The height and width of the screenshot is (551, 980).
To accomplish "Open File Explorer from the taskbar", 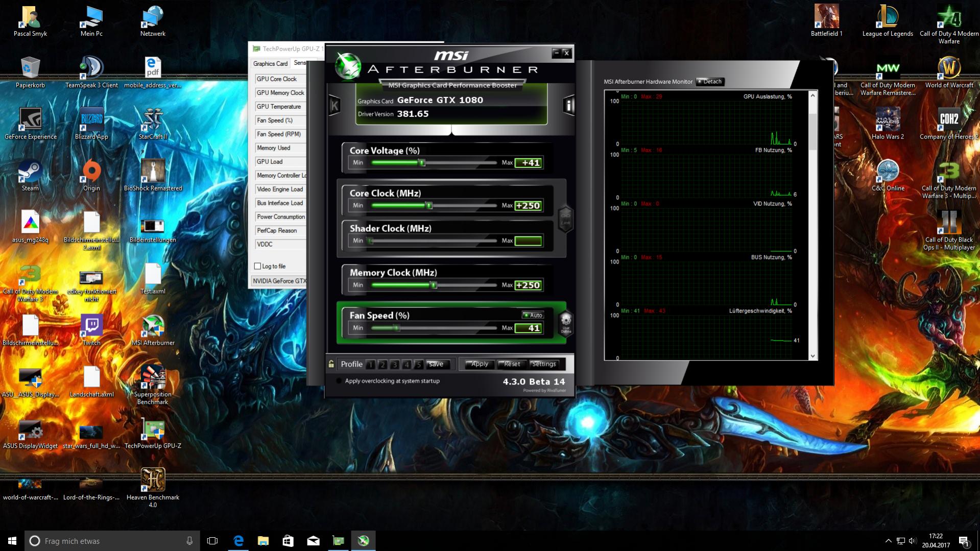I will click(263, 541).
